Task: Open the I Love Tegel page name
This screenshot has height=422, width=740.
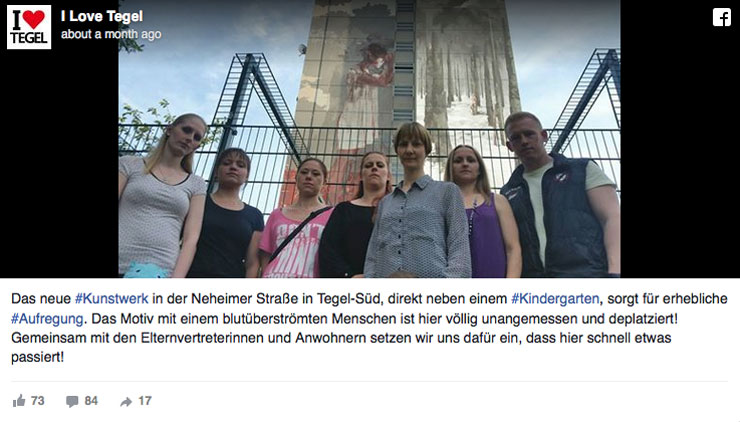Action: (x=102, y=17)
